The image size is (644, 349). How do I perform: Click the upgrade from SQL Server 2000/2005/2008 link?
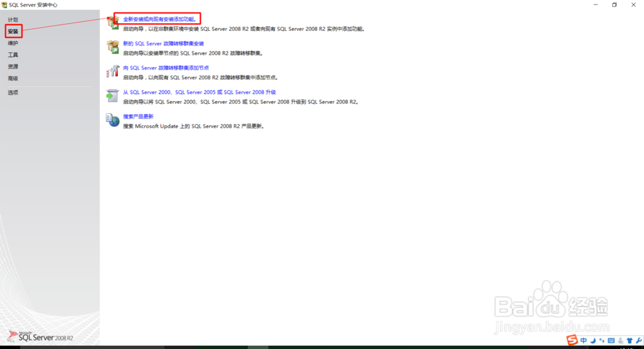pyautogui.click(x=199, y=92)
